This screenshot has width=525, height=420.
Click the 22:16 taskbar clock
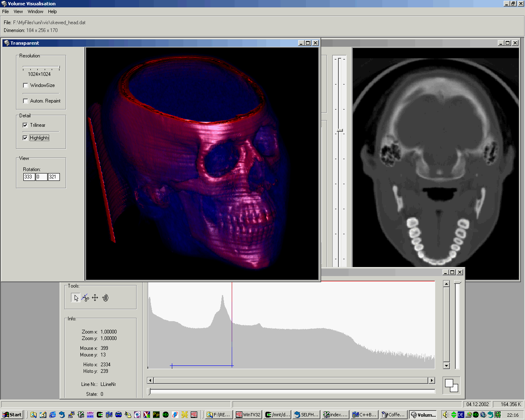point(513,415)
